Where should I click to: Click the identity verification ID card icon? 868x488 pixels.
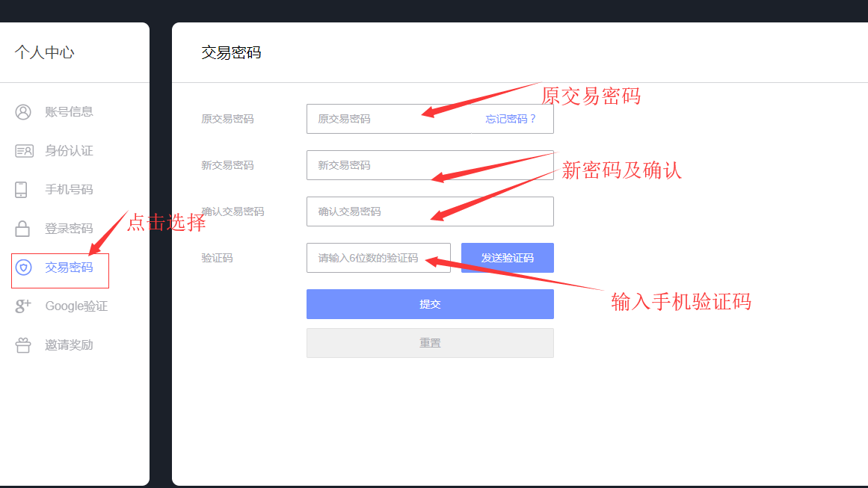pos(23,151)
